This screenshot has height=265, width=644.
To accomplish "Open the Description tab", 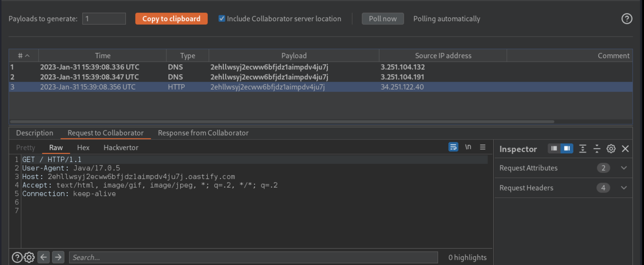I will click(x=34, y=133).
